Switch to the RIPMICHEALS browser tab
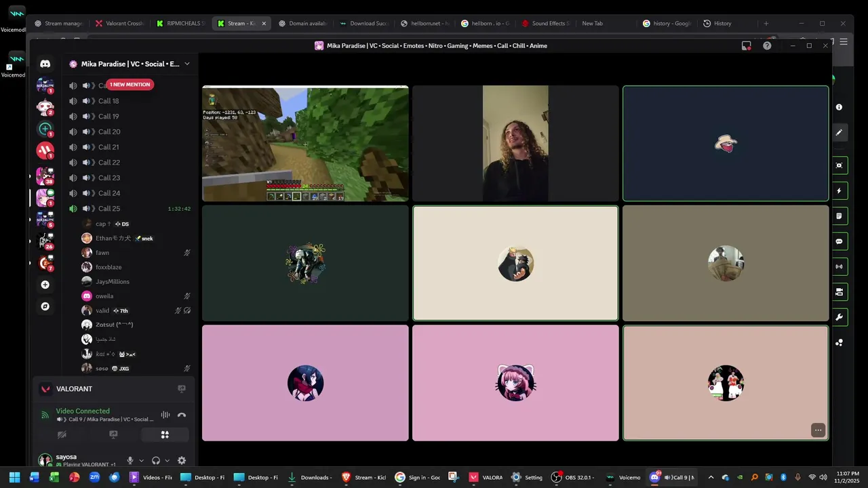 point(180,23)
